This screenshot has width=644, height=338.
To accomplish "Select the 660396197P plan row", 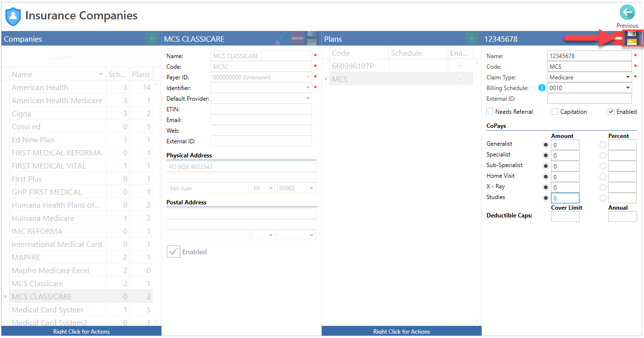I will click(x=401, y=65).
